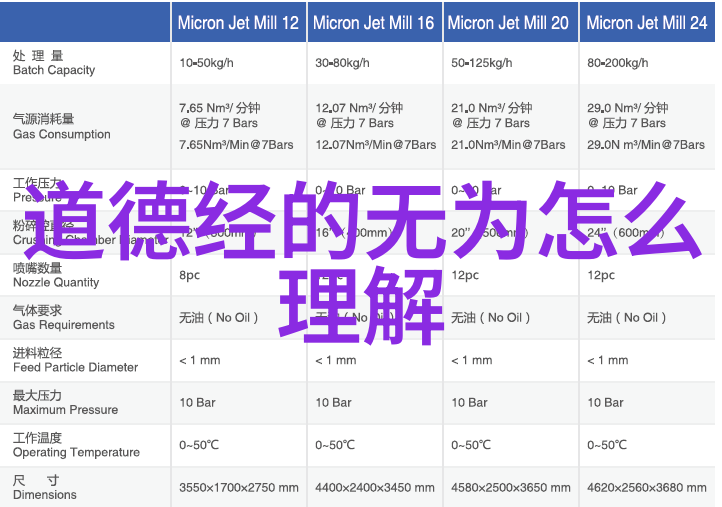
Task: Select 10 Bar maximum pressure for Jet Mill 24
Action: 606,402
